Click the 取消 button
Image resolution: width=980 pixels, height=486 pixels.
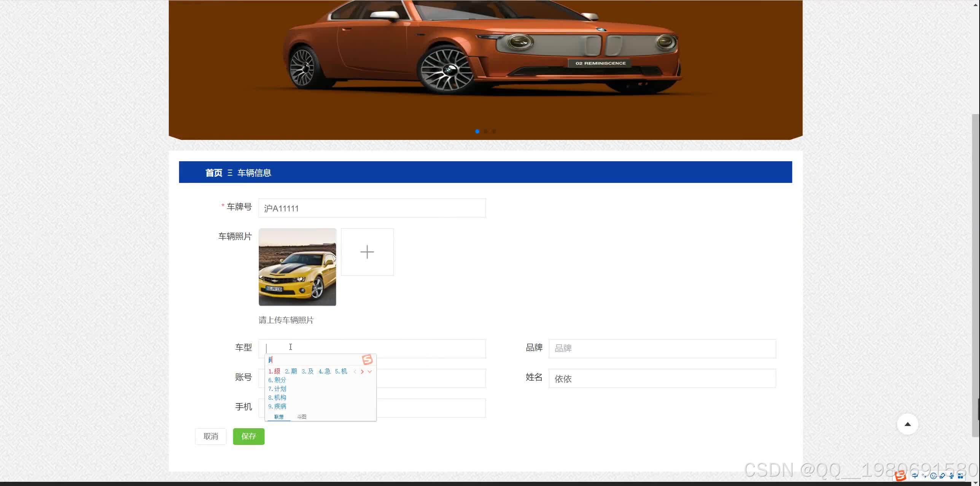pyautogui.click(x=210, y=436)
